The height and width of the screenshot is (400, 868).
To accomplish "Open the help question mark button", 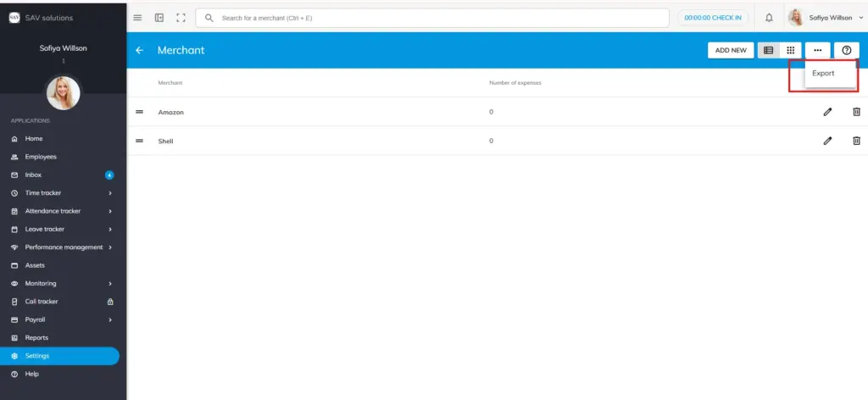I will point(847,50).
